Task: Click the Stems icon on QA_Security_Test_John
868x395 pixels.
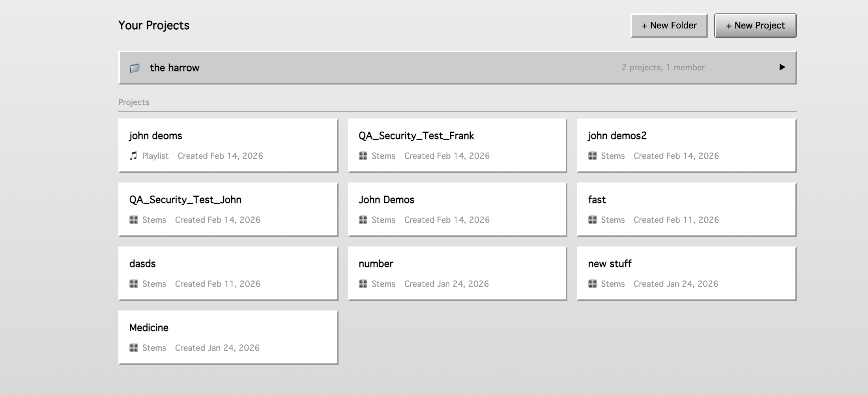Action: click(133, 220)
